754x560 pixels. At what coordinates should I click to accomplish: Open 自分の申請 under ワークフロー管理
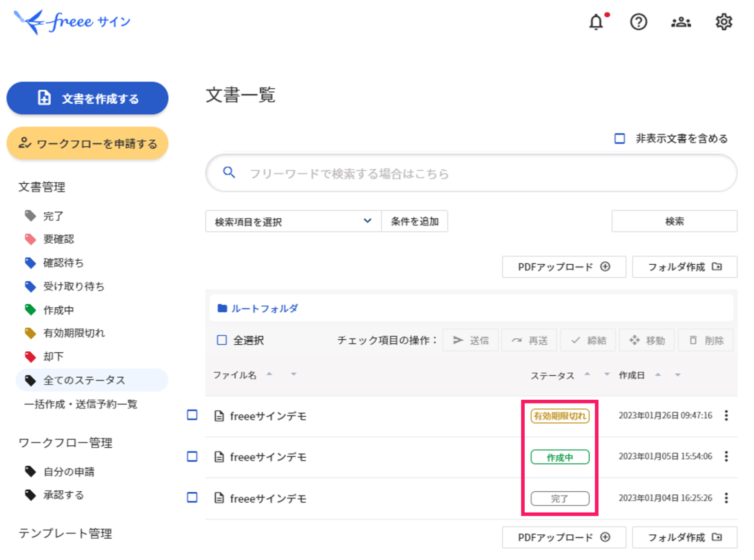(x=59, y=471)
